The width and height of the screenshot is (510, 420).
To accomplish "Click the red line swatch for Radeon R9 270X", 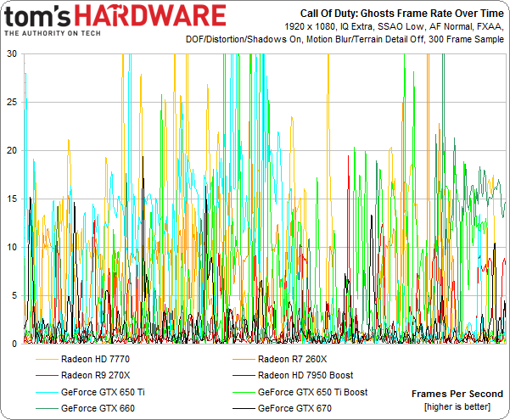I will (x=47, y=376).
